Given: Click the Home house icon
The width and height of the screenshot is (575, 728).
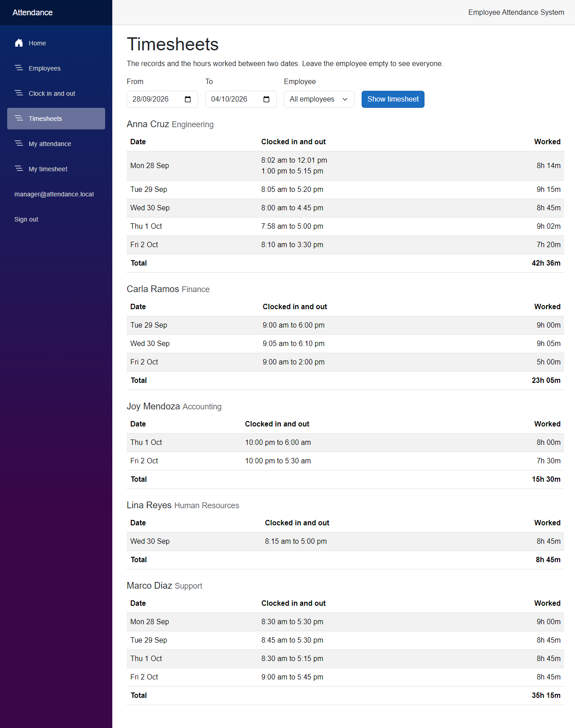Looking at the screenshot, I should tap(19, 43).
